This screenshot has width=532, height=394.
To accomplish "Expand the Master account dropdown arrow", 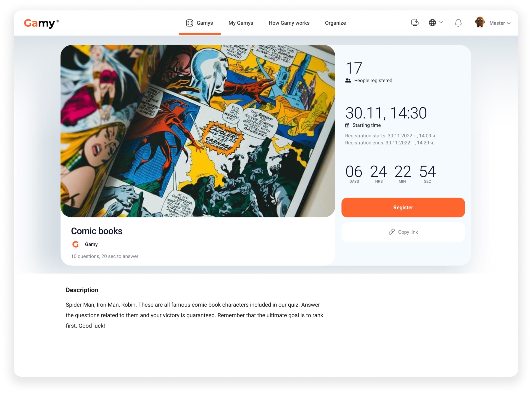I will (x=509, y=23).
